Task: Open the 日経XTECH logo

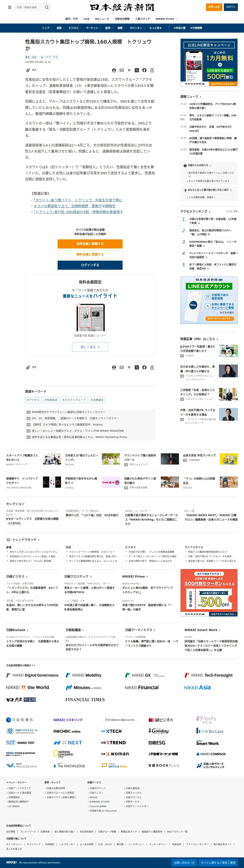Action: (x=111, y=731)
